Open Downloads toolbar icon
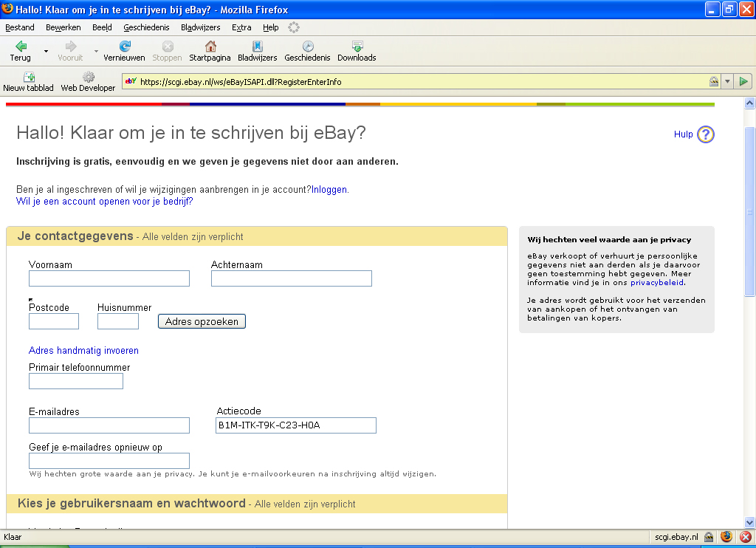Screen dimensions: 756x548 click(357, 47)
